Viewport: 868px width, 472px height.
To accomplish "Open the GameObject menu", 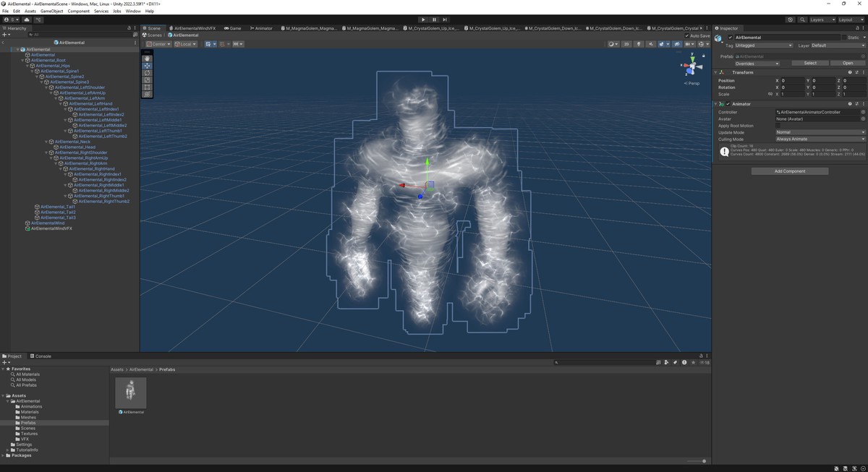I will [51, 11].
